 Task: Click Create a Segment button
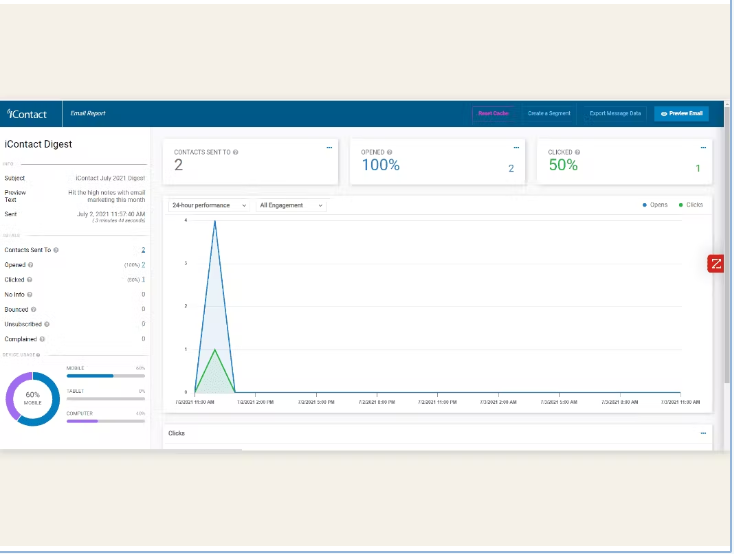(549, 113)
